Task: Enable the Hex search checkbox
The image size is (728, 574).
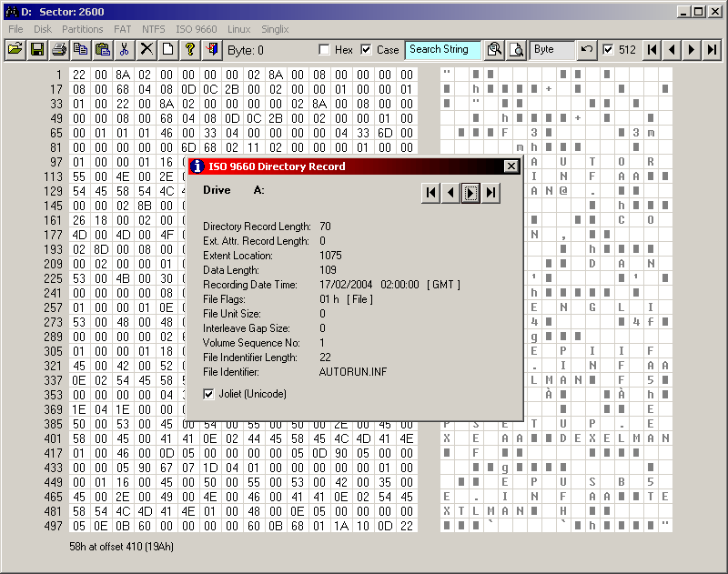Action: [325, 50]
